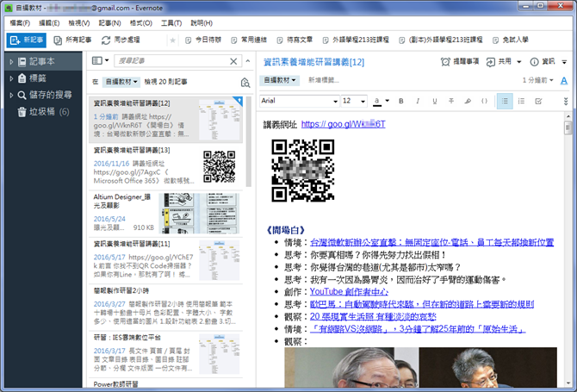Expand the 記事本 notebooks tree
Image resolution: width=577 pixels, height=392 pixels.
(11, 62)
